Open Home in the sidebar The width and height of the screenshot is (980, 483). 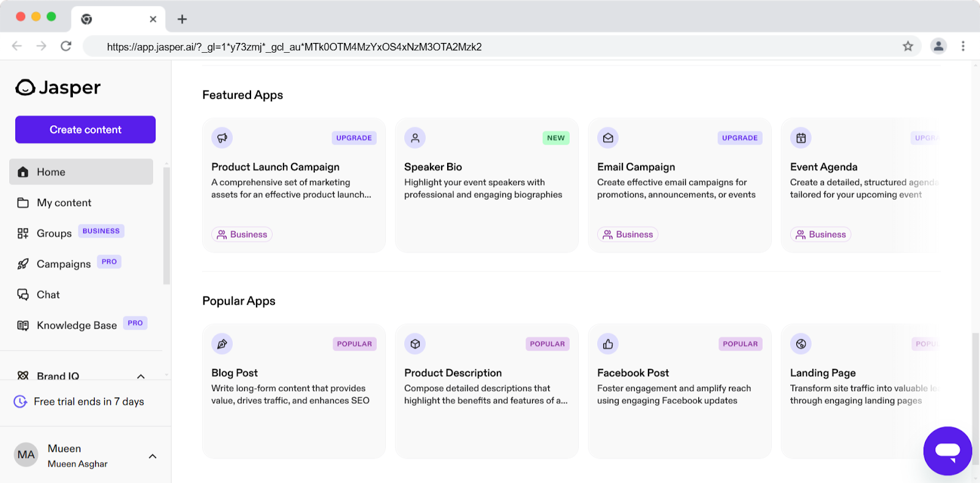coord(81,172)
